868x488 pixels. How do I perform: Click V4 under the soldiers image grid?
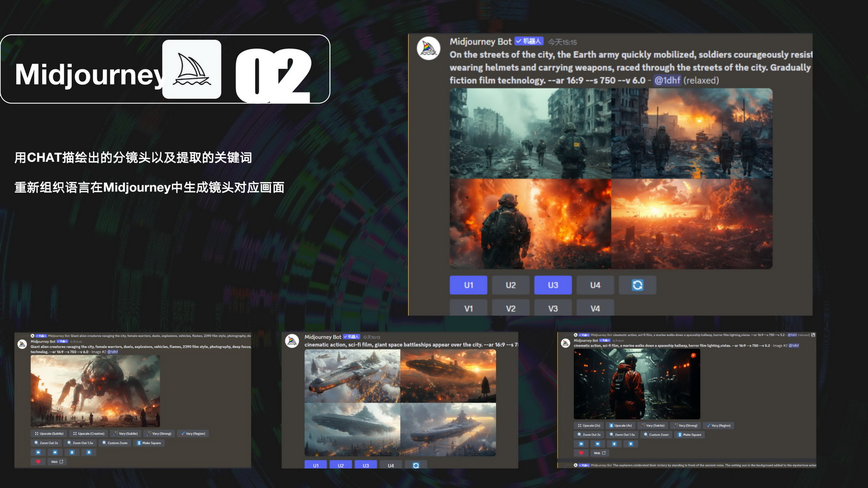click(595, 308)
